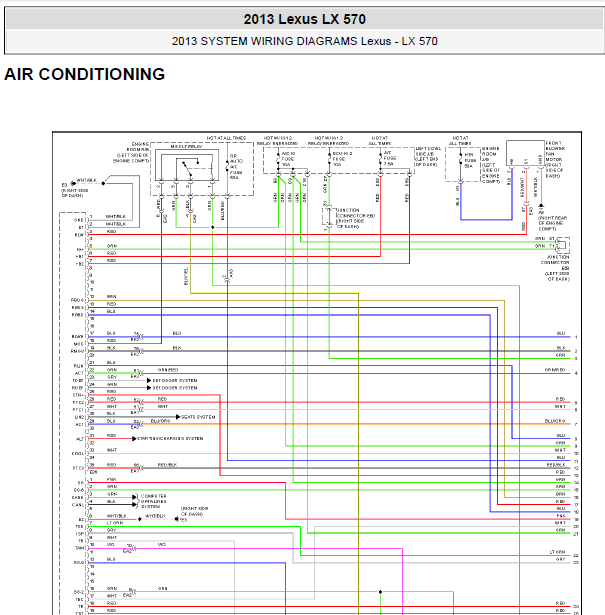Click the "WHT/BLK" label beside E3 ground
Screen dimensions: 605x615
86,180
